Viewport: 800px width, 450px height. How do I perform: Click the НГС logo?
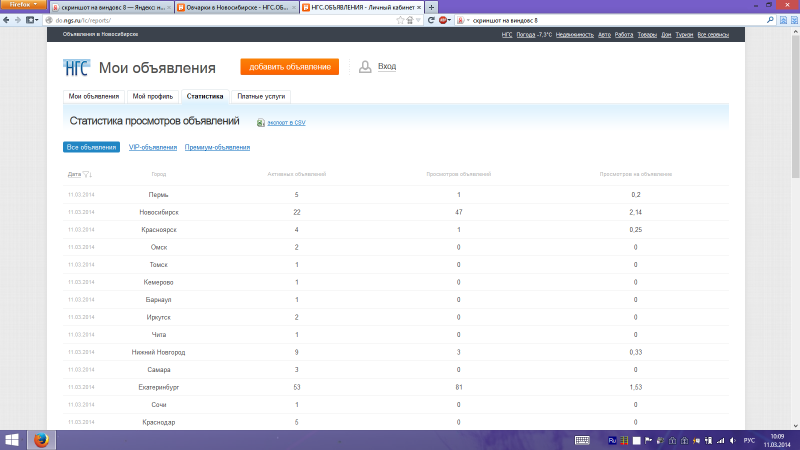click(77, 67)
